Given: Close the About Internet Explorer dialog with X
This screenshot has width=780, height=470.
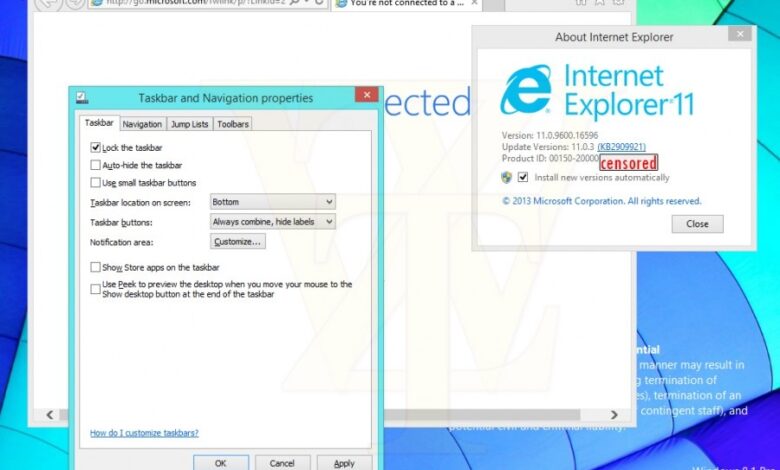Looking at the screenshot, I should tap(740, 34).
